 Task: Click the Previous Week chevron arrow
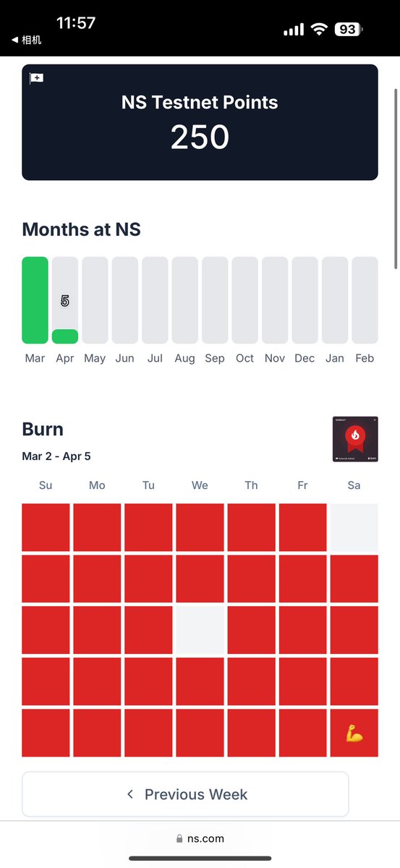(x=130, y=794)
